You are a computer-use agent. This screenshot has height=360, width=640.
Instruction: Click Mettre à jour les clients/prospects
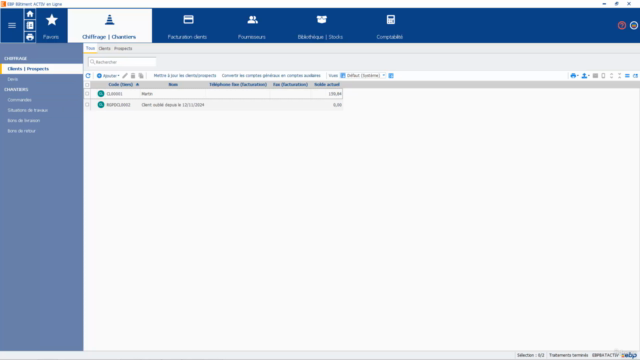[185, 76]
